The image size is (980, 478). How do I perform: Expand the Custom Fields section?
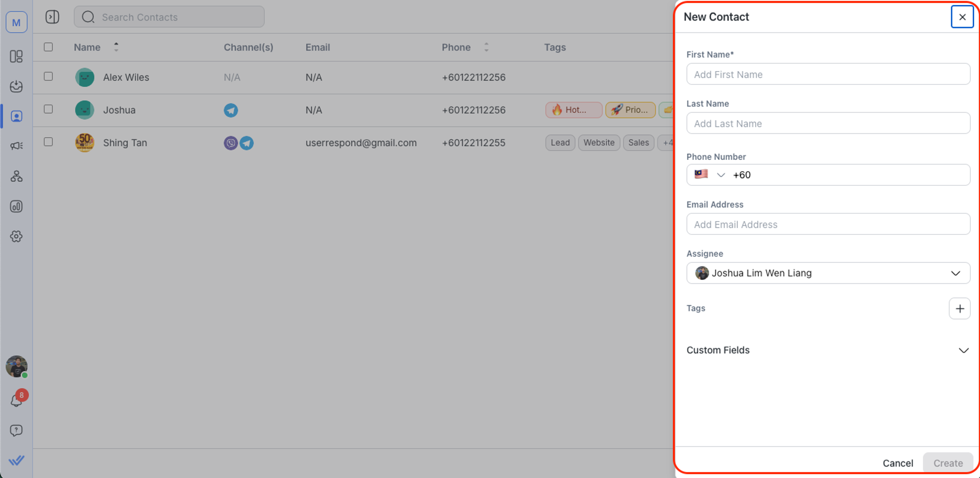click(x=963, y=350)
